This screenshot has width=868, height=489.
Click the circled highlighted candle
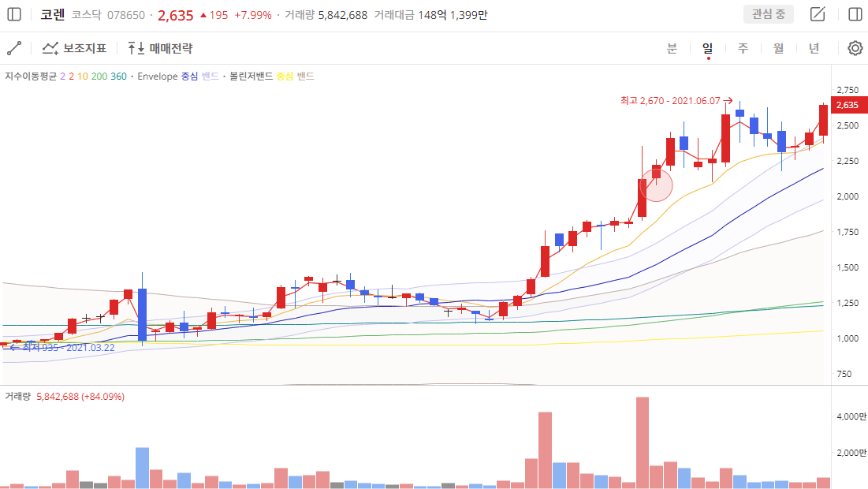pyautogui.click(x=656, y=185)
